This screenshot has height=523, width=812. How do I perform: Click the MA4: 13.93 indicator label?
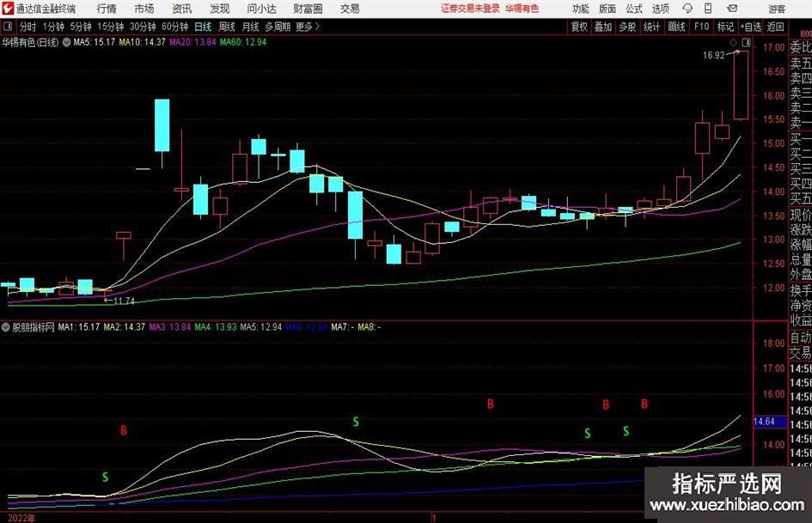pos(215,327)
